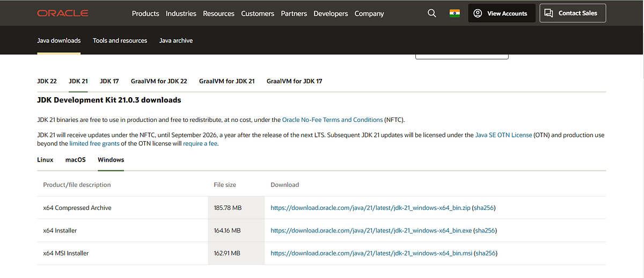Open the Partners menu
Image resolution: width=644 pixels, height=278 pixels.
[294, 13]
